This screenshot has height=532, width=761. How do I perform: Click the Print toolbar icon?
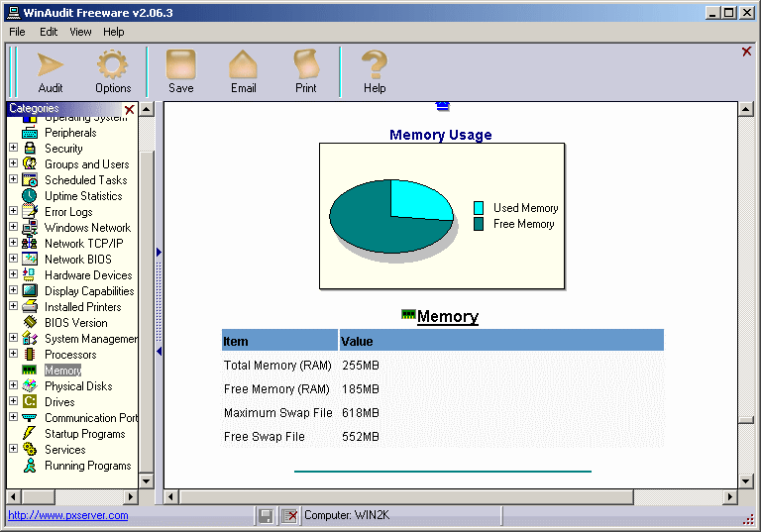[306, 65]
